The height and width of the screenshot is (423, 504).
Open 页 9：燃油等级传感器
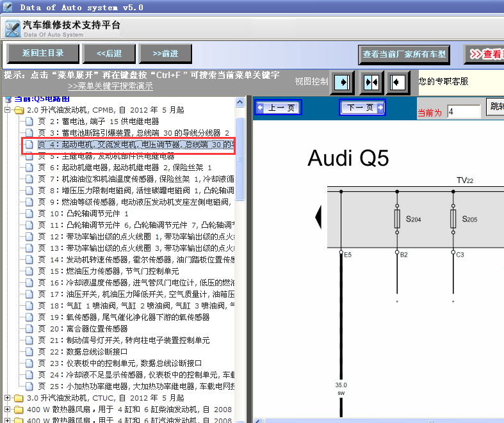(135, 202)
